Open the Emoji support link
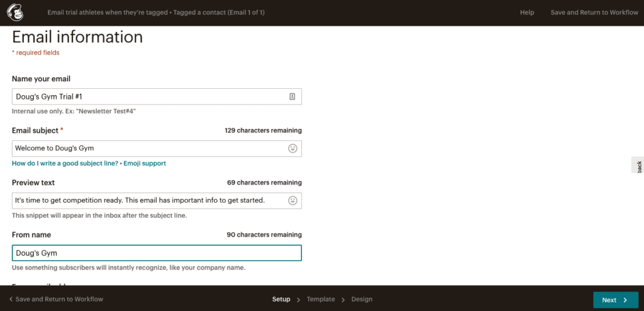The height and width of the screenshot is (311, 644). [145, 163]
